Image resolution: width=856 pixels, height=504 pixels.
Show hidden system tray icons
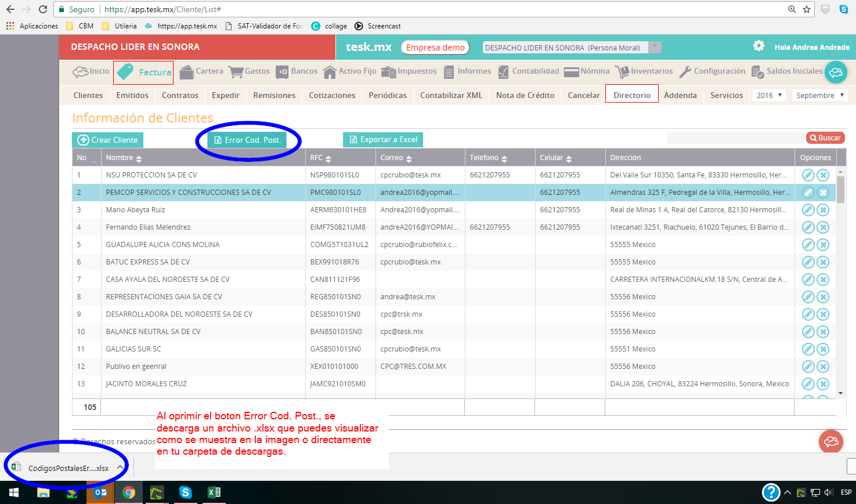[x=788, y=492]
